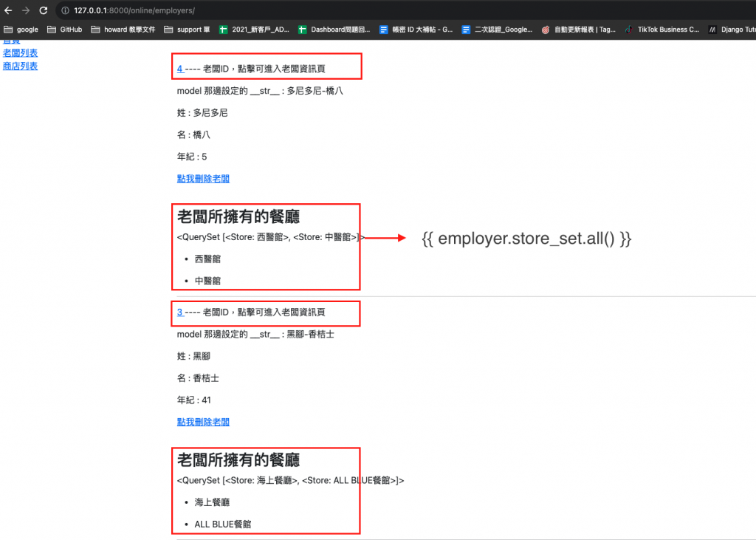Click the ALL BLUE餐館 list item
This screenshot has height=540, width=756.
coord(223,524)
